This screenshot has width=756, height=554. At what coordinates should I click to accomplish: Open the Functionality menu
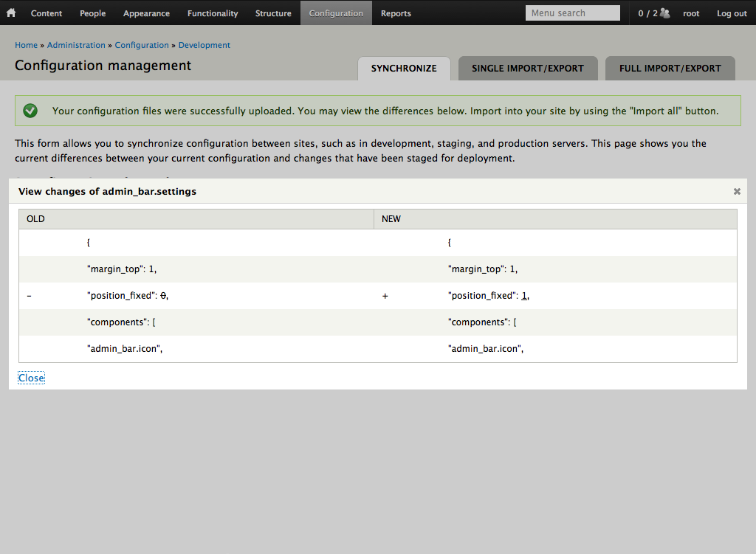coord(213,13)
